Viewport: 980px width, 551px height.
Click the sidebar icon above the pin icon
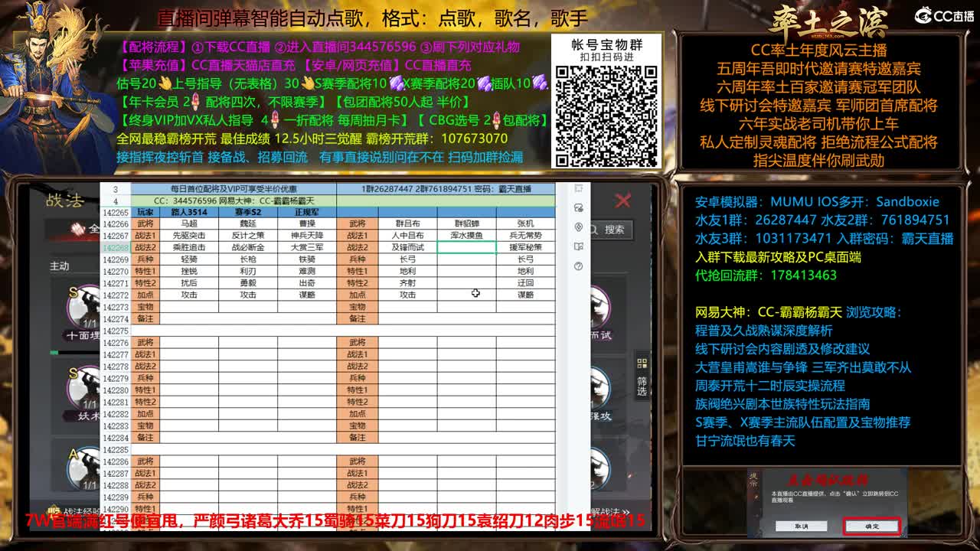pos(578,207)
